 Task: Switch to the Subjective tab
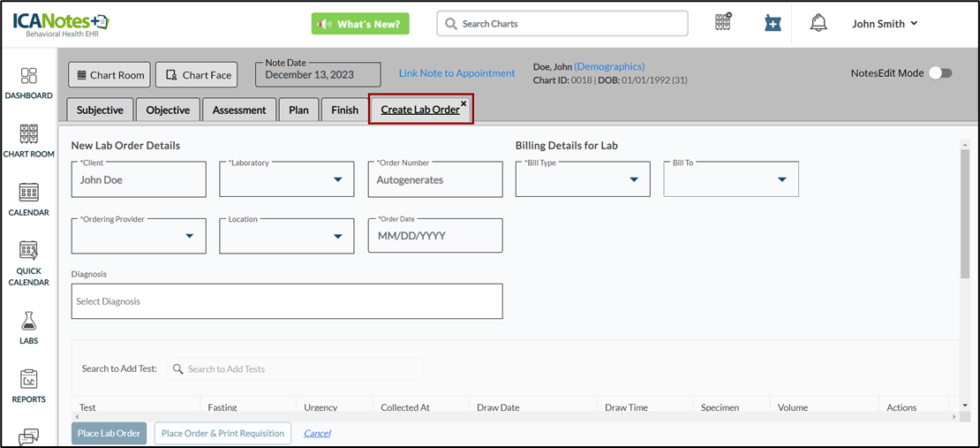(100, 110)
